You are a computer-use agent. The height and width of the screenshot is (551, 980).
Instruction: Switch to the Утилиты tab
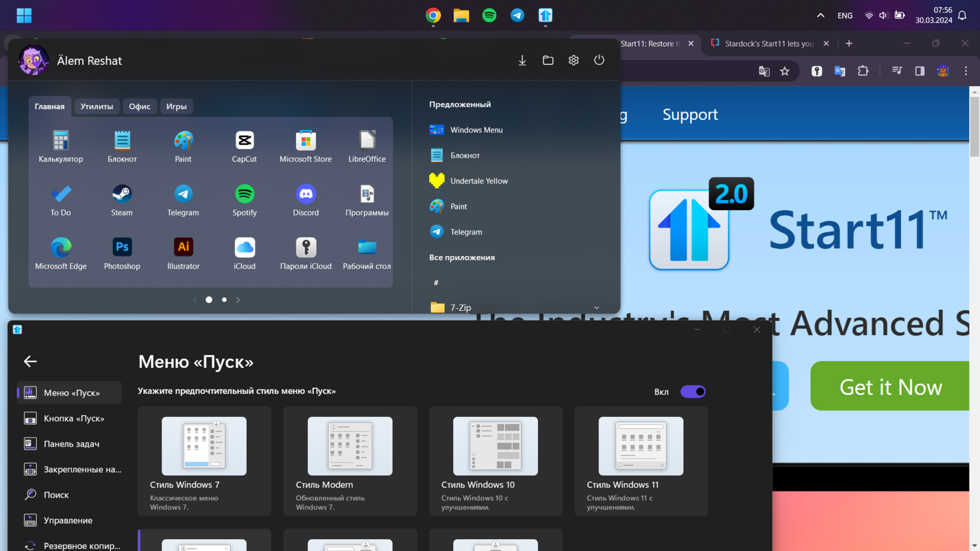[x=97, y=106]
